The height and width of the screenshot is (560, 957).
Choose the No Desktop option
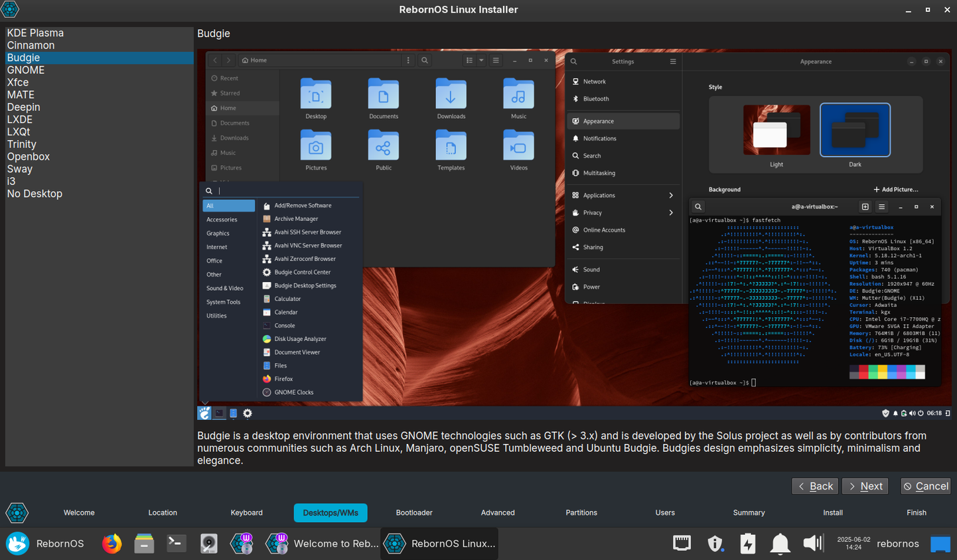(100, 194)
